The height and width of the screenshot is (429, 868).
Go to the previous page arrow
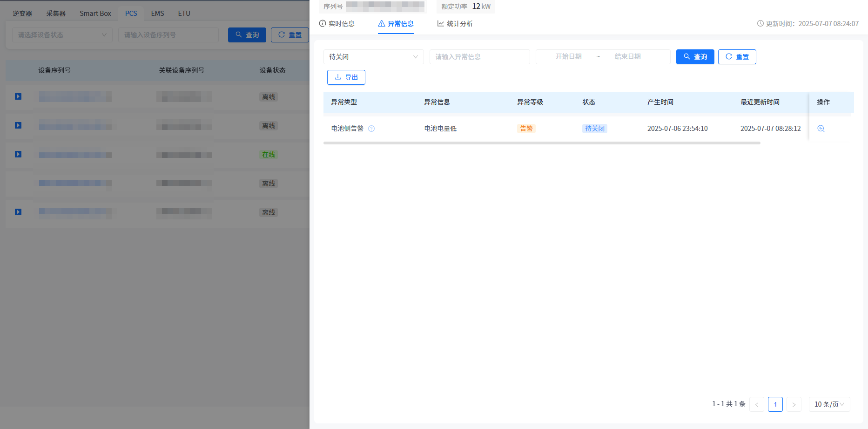(x=757, y=404)
